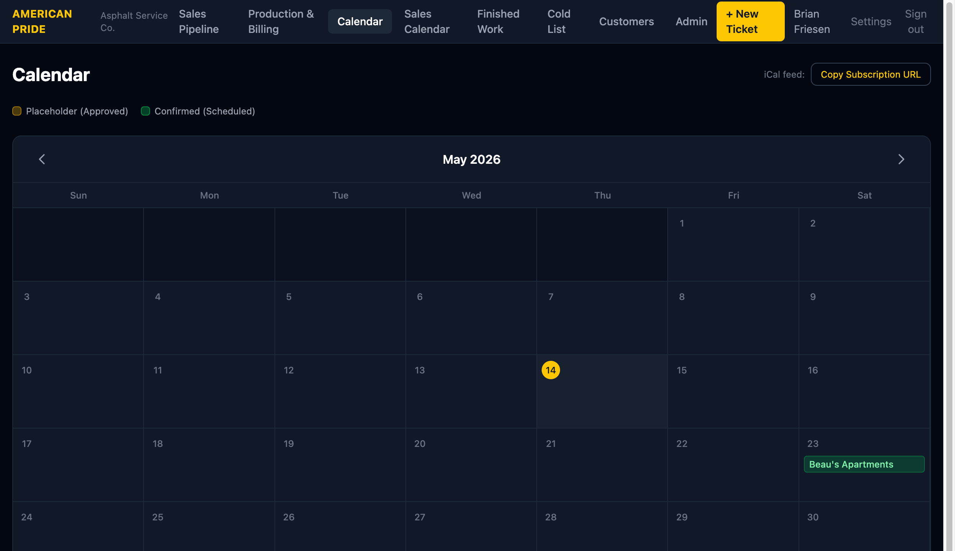Viewport: 980px width, 551px height.
Task: Select May 16 day cell
Action: [864, 391]
